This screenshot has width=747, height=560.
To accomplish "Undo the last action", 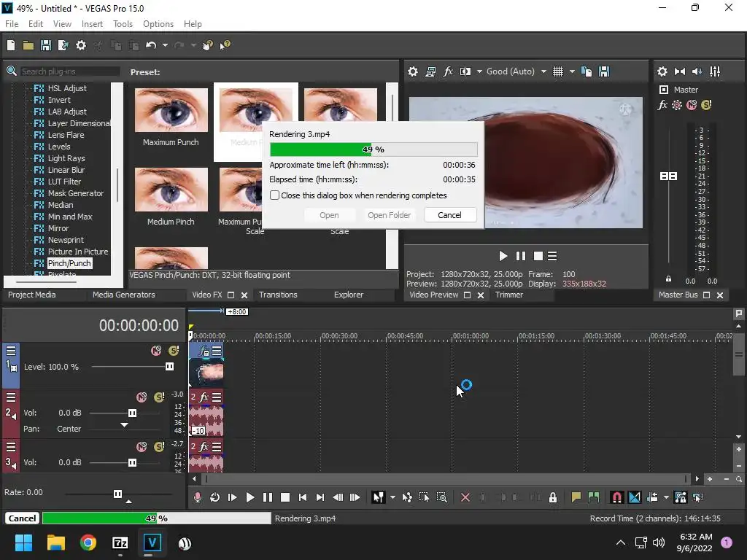I will 151,45.
